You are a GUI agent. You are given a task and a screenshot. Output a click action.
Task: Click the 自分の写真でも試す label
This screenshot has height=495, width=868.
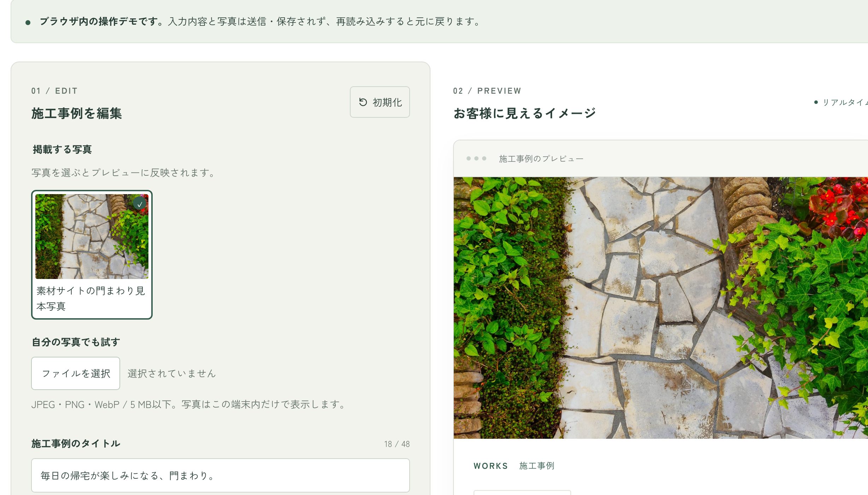click(76, 342)
